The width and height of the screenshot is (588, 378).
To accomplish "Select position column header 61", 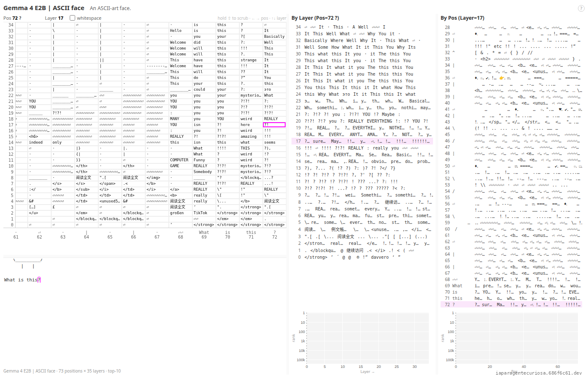I will coord(16,235).
